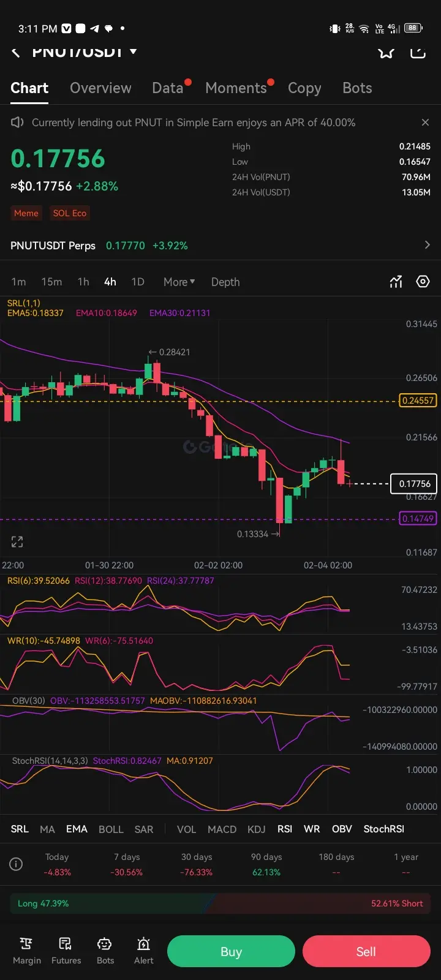Open Futures trading
441x980 pixels.
click(66, 951)
